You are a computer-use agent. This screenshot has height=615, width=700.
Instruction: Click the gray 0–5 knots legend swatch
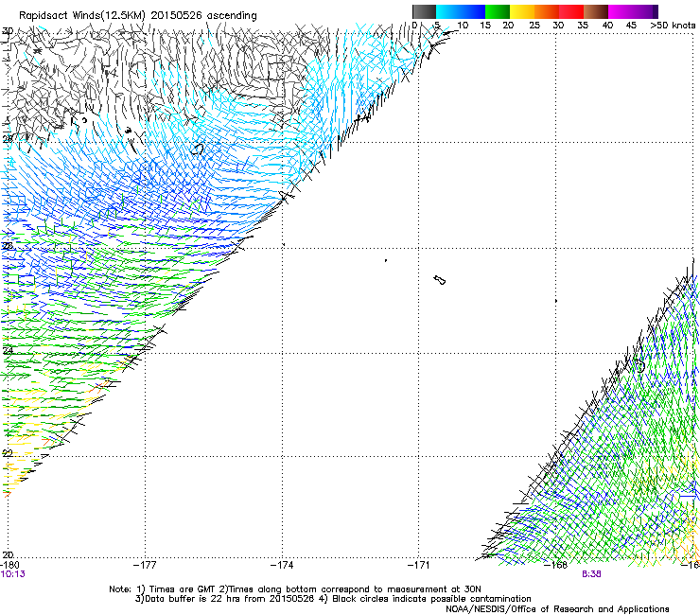point(424,11)
